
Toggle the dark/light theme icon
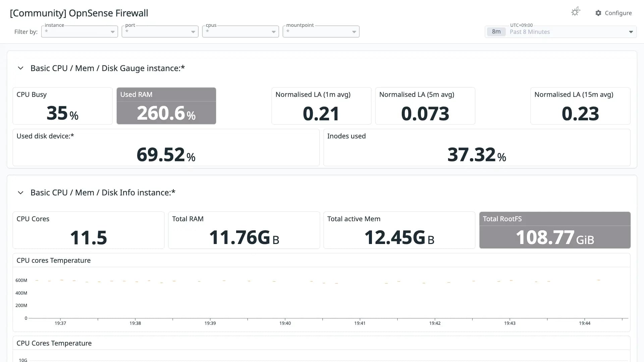(x=576, y=12)
